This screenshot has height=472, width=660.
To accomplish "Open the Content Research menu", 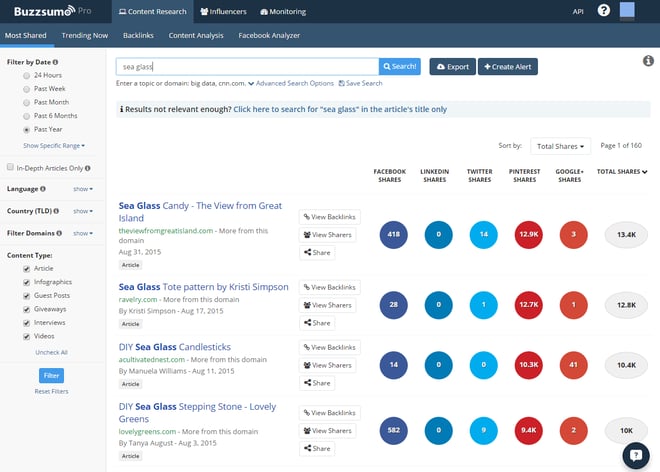I will 152,11.
